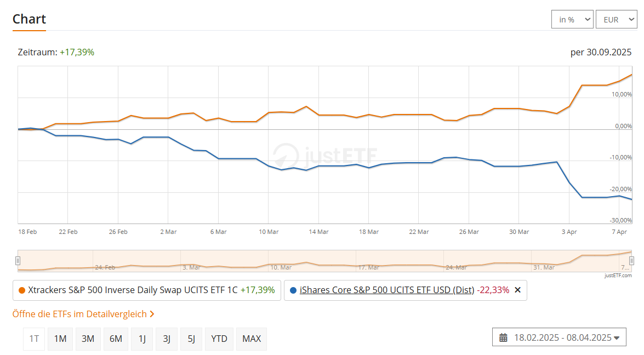This screenshot has width=644, height=355.
Task: Open the ETFs in Detailvergleich link
Action: (x=83, y=314)
